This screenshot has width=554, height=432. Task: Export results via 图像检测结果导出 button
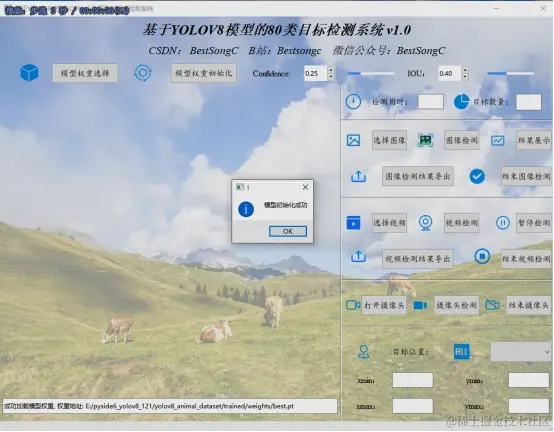coord(418,176)
